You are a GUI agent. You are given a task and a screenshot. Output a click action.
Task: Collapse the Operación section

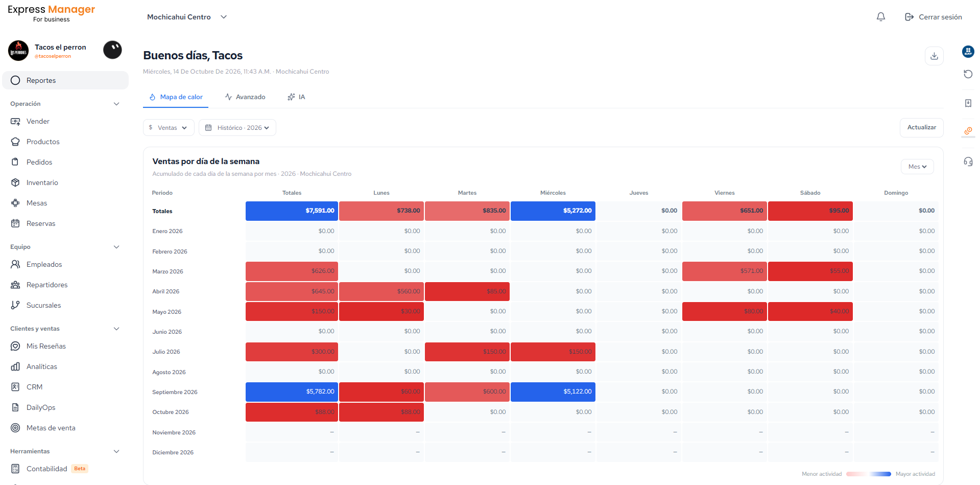point(116,104)
